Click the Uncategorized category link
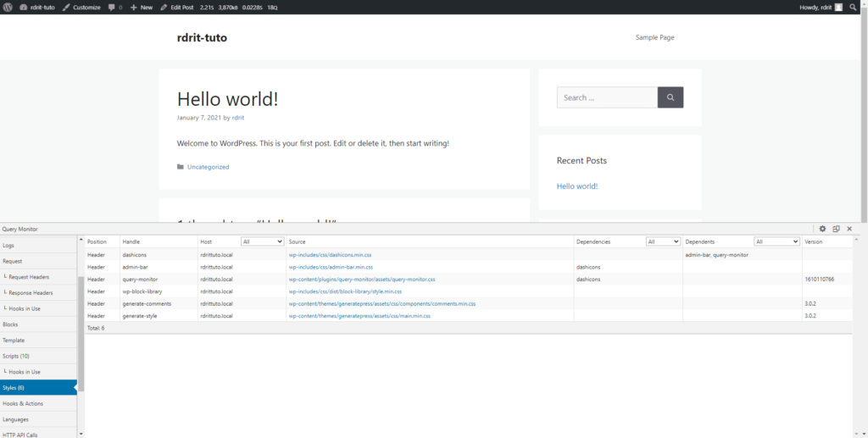This screenshot has height=438, width=868. tap(208, 167)
